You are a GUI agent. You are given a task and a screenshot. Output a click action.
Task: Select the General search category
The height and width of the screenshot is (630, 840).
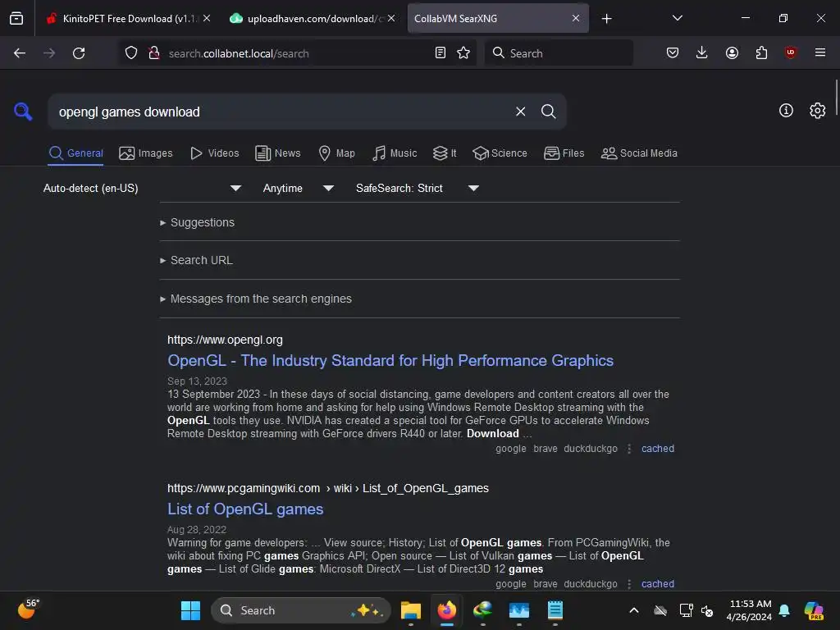[75, 153]
